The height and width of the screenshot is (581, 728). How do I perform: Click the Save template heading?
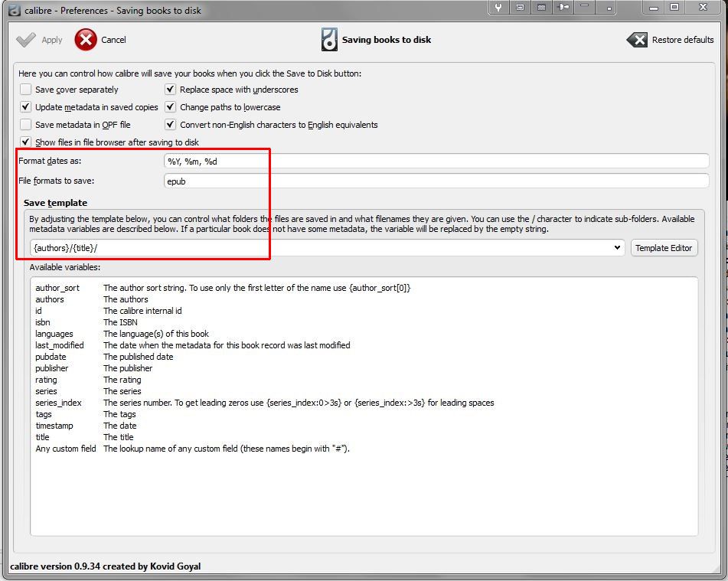point(55,203)
